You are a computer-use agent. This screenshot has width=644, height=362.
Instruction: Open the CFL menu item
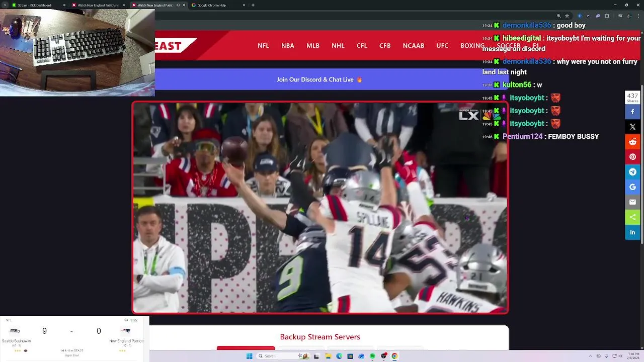point(362,46)
